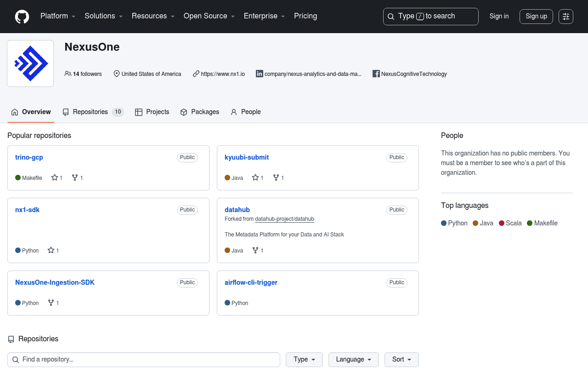Open the NexusCognitiveTechnology Facebook link
588x368 pixels.
[414, 74]
